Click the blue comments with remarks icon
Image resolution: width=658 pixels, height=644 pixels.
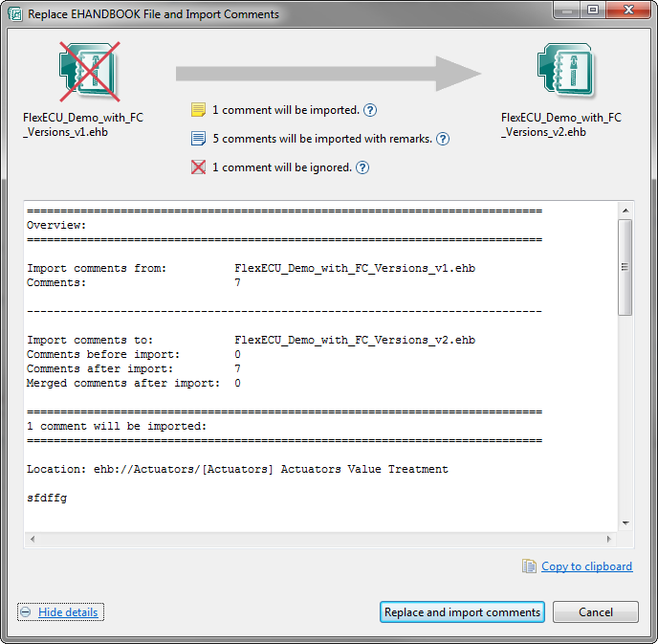(199, 139)
